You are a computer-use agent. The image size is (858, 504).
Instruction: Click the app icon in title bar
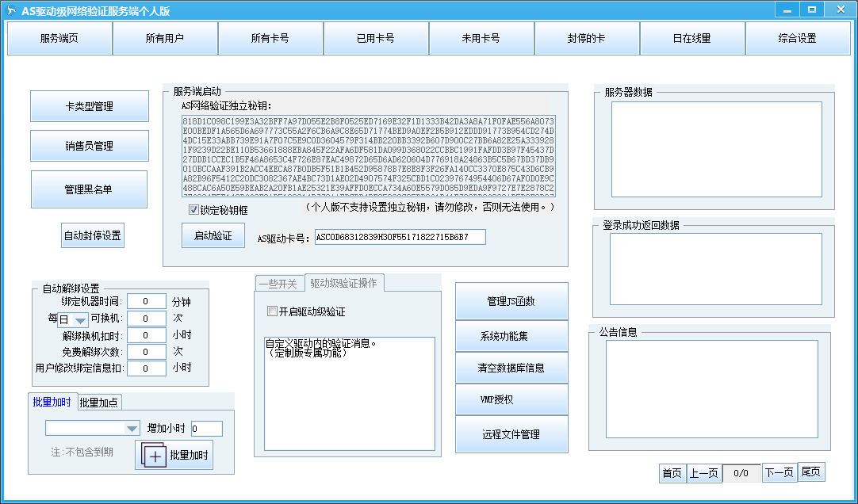point(11,10)
